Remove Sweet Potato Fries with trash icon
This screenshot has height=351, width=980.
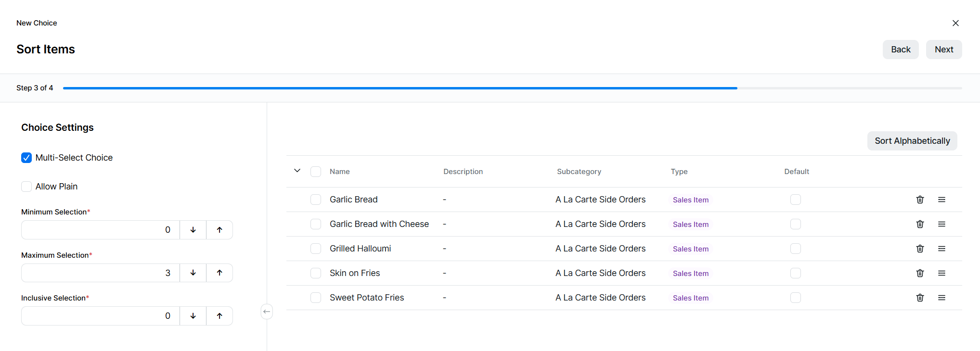(920, 298)
